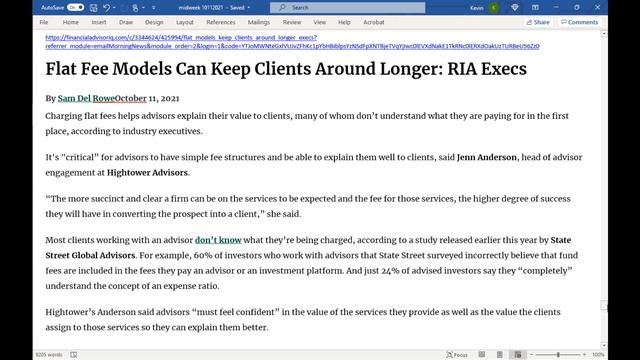Click the 100% zoom level

pyautogui.click(x=598, y=355)
